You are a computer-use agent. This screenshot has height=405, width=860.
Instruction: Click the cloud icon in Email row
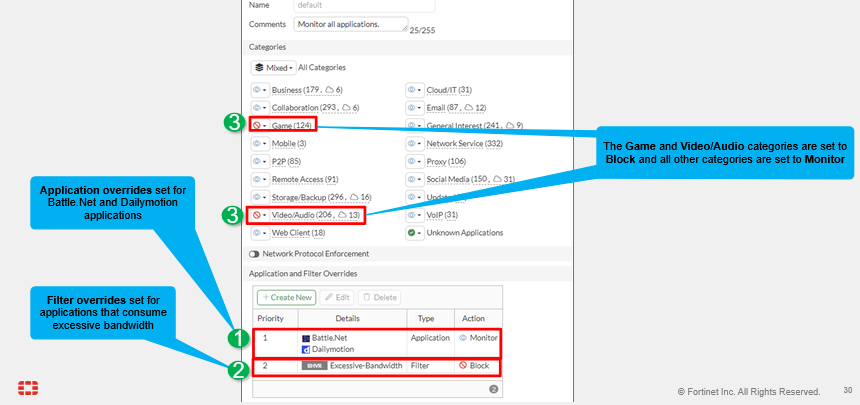coord(468,108)
